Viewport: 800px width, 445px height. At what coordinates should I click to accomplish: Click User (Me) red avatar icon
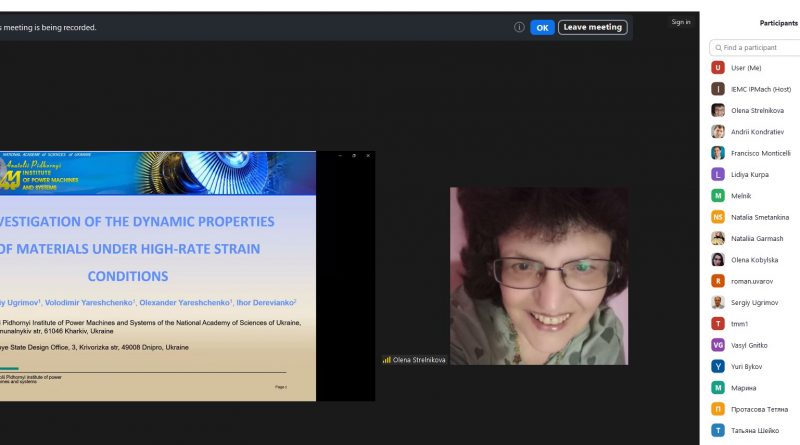click(x=718, y=68)
